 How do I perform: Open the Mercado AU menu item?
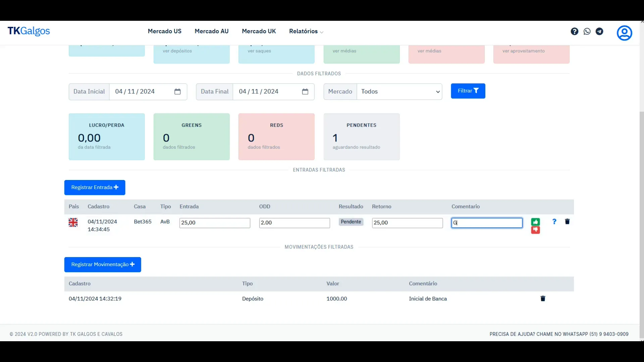click(212, 31)
